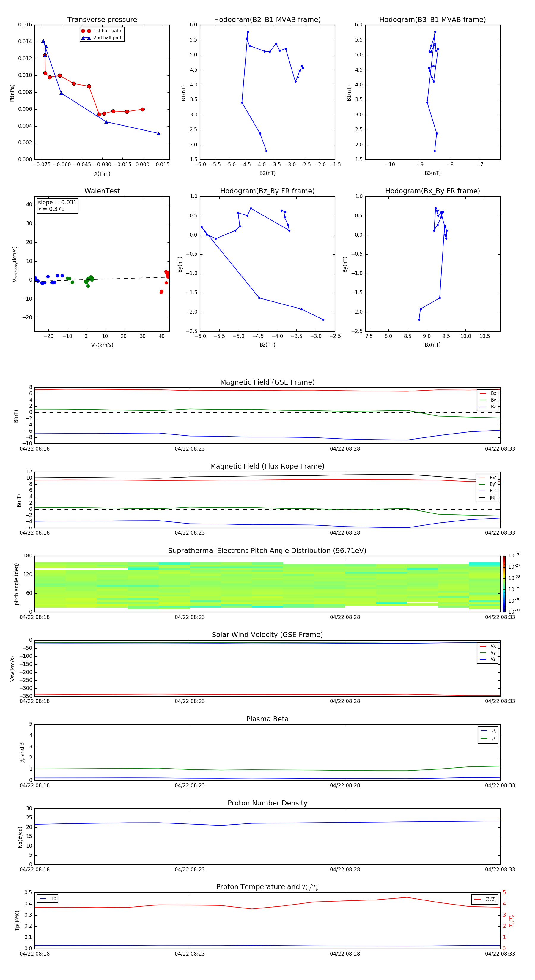
Task: Select Bz' in the Flux Rope legend
Action: [x=487, y=491]
